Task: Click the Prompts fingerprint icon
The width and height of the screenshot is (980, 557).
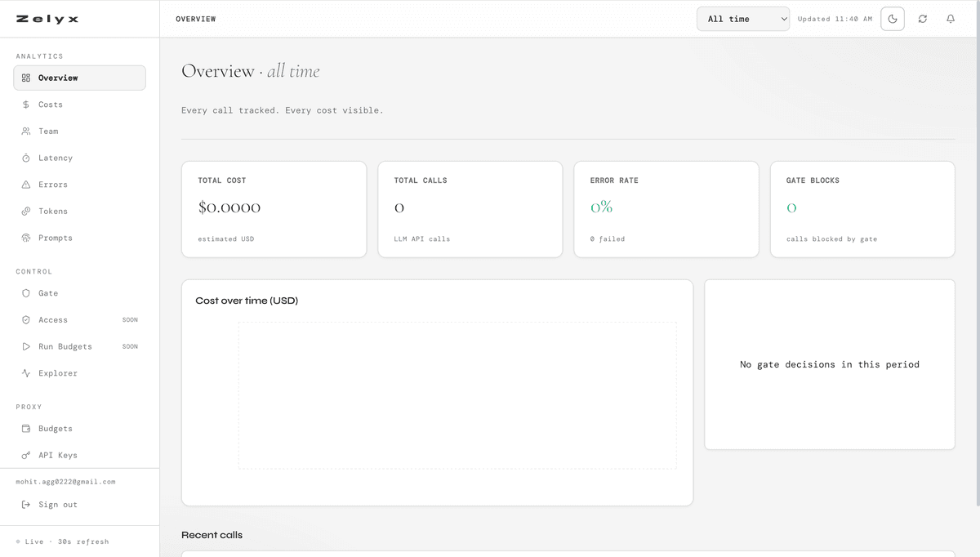Action: (26, 238)
